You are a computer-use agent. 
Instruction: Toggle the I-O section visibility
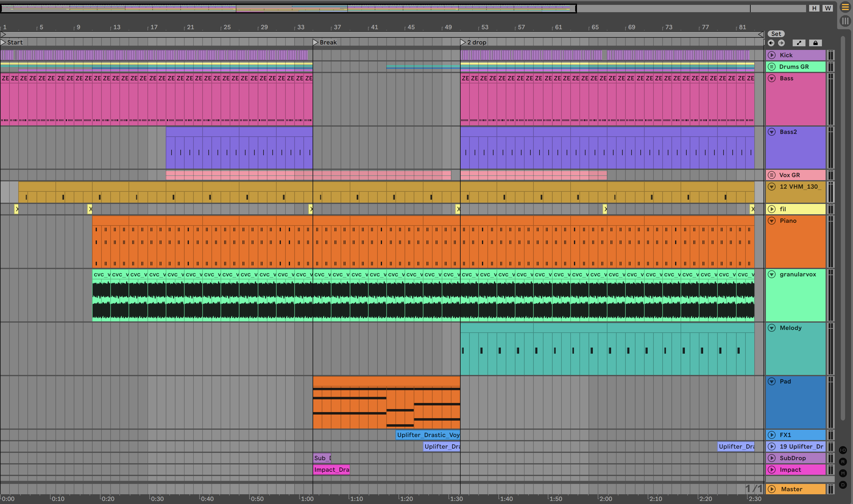(x=843, y=450)
